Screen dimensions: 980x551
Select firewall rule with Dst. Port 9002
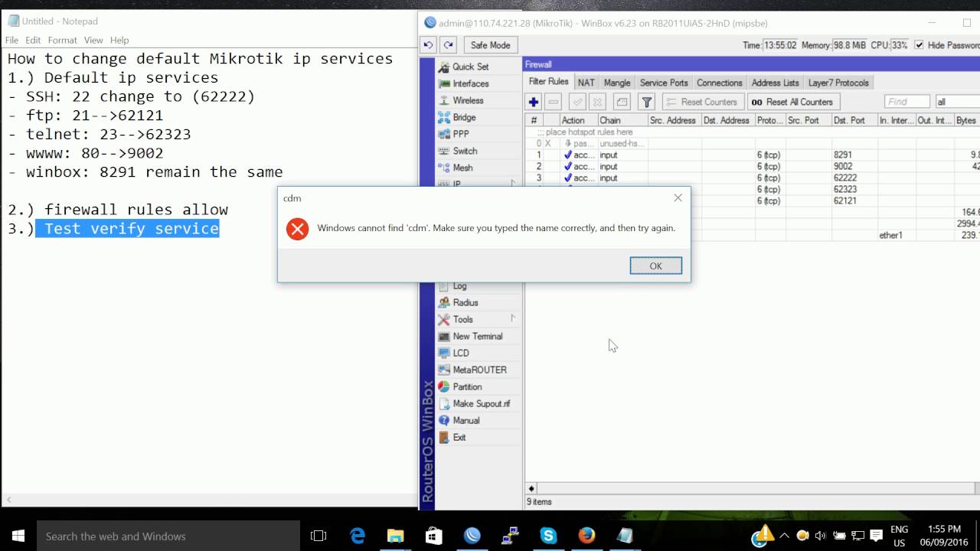coord(752,166)
